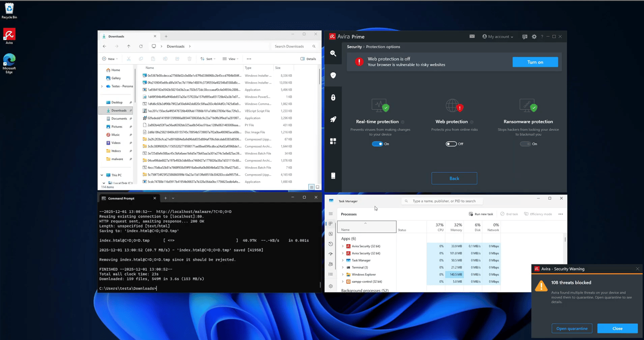Open Avira's Status magnifier icon in sidebar

coord(333,53)
